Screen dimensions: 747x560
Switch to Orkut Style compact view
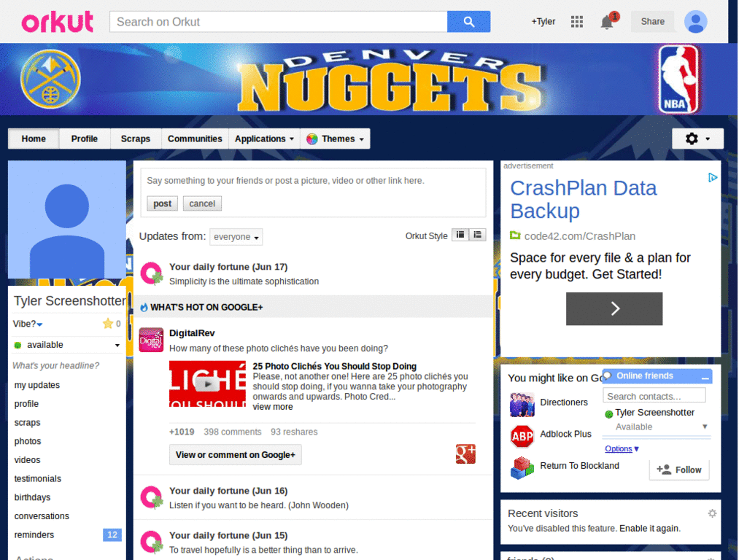click(460, 235)
